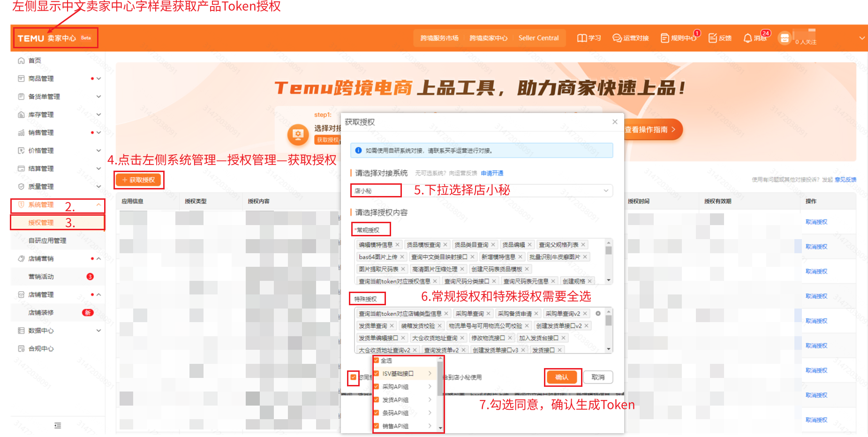Click the 授权有效期 column header
The image size is (868, 437).
tap(717, 201)
